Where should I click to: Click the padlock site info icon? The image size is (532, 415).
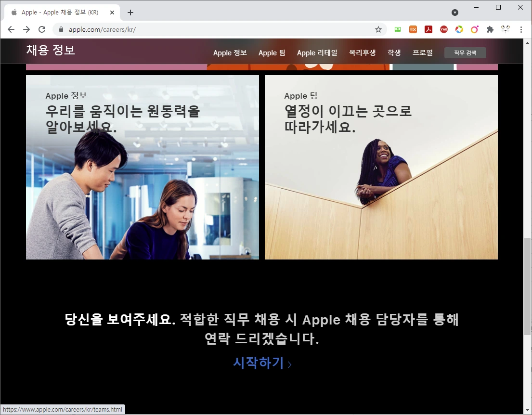[61, 29]
